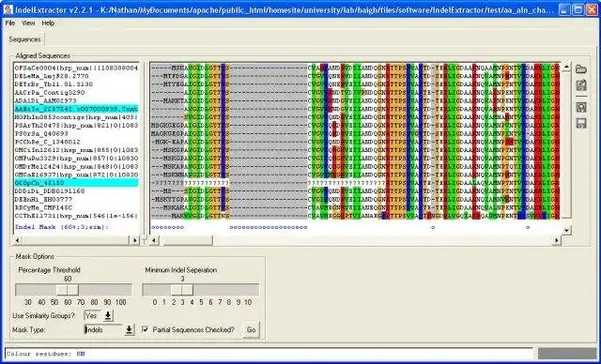Image resolution: width=601 pixels, height=364 pixels.
Task: Open the File menu
Action: [10, 23]
